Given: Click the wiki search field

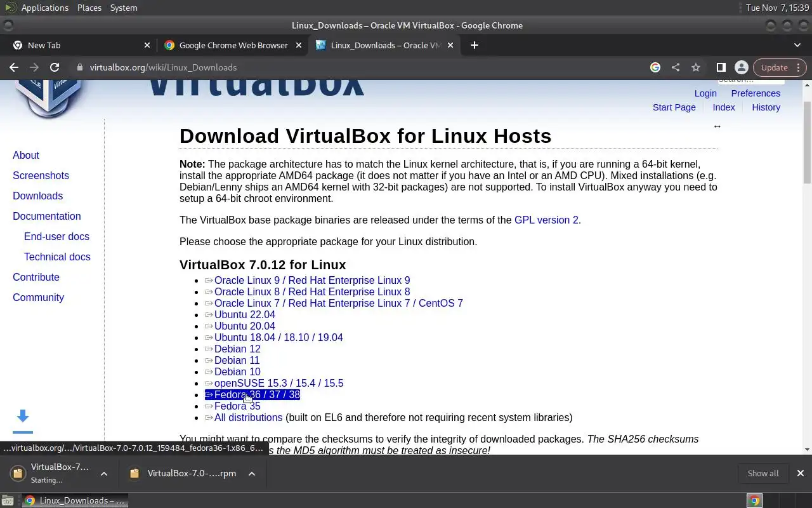Looking at the screenshot, I should [751, 81].
